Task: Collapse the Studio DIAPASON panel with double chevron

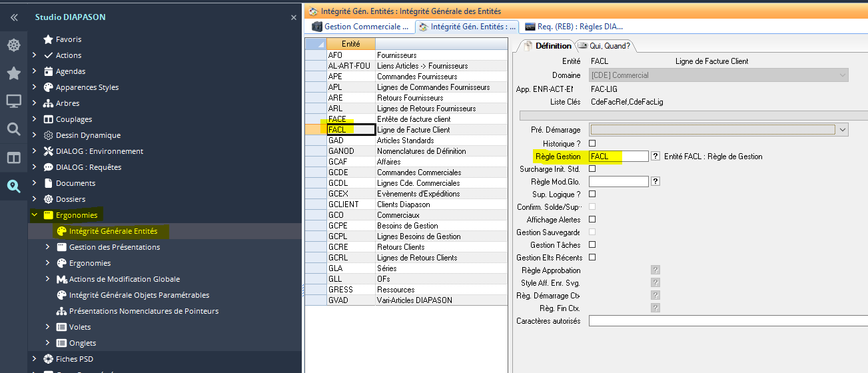Action: [13, 17]
